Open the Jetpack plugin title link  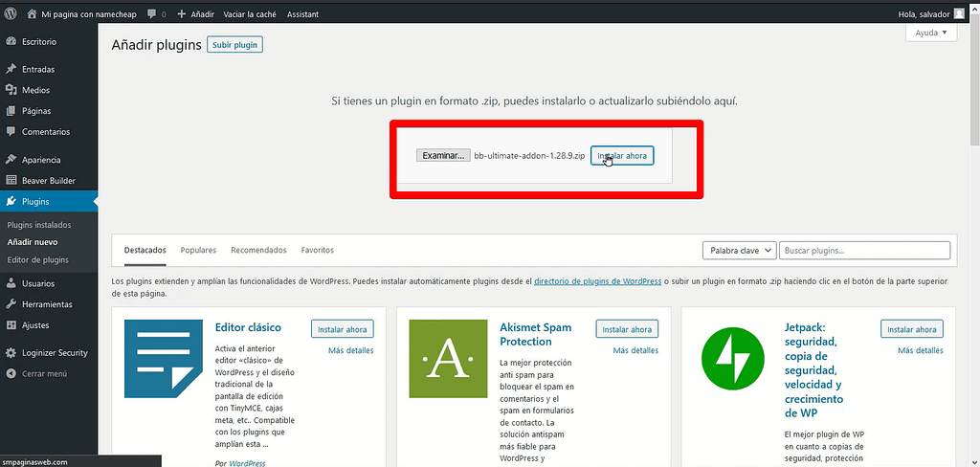(x=813, y=370)
